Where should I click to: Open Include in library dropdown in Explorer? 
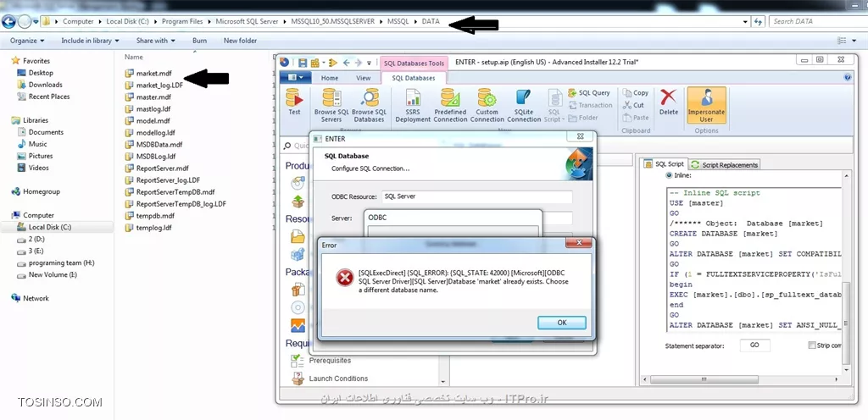click(90, 41)
